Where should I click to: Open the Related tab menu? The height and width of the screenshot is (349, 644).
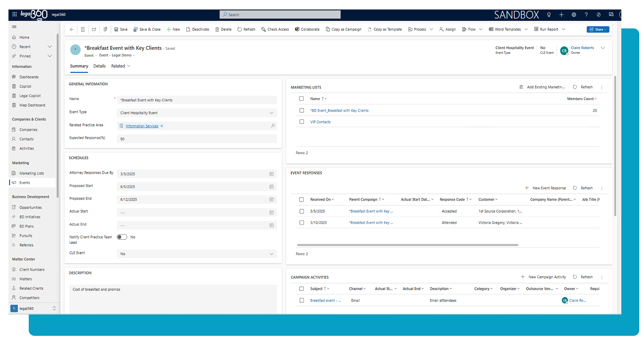[121, 66]
